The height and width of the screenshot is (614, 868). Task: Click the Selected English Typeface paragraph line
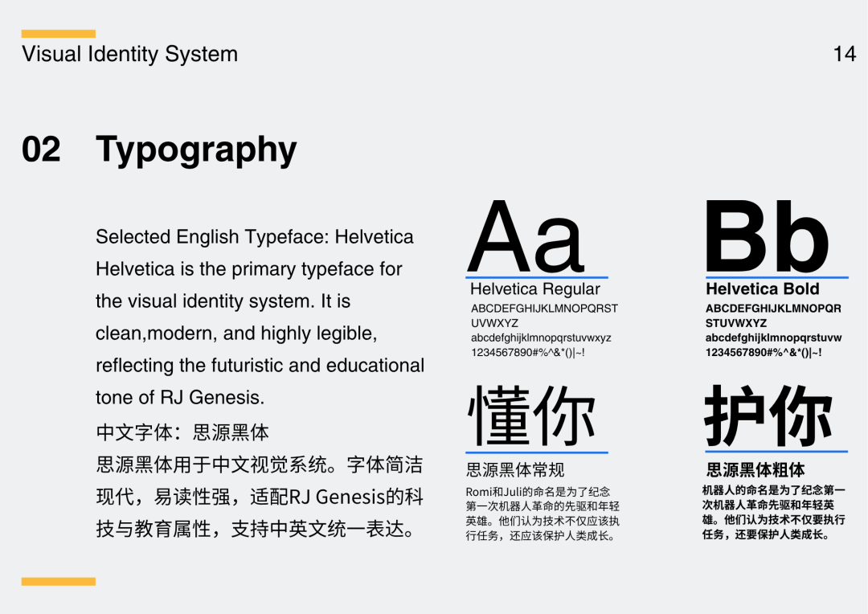[255, 237]
